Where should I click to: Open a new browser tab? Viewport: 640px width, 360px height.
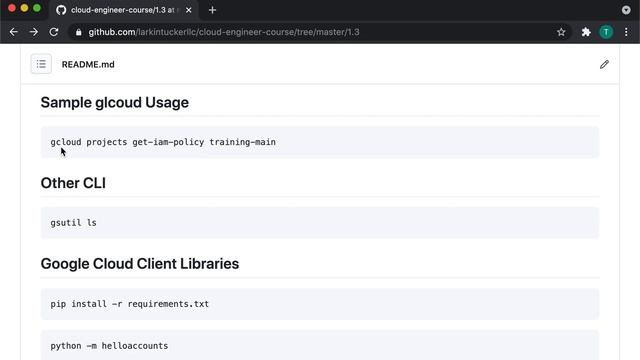point(212,10)
